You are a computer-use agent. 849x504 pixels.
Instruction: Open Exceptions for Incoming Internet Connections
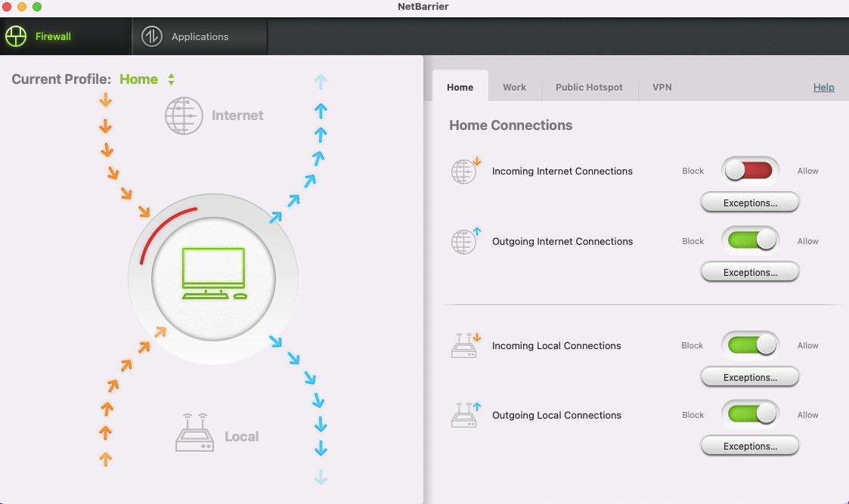click(750, 203)
